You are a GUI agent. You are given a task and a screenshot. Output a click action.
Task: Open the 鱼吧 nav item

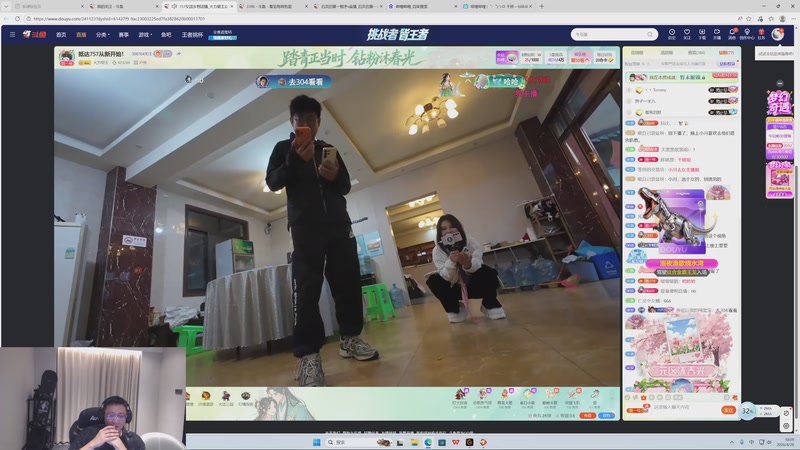point(166,35)
